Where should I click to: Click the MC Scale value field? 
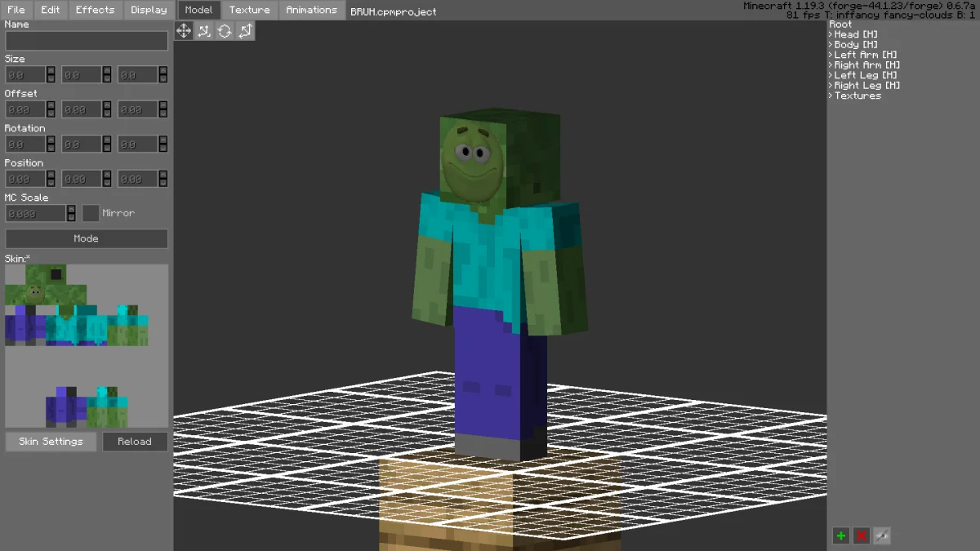36,213
